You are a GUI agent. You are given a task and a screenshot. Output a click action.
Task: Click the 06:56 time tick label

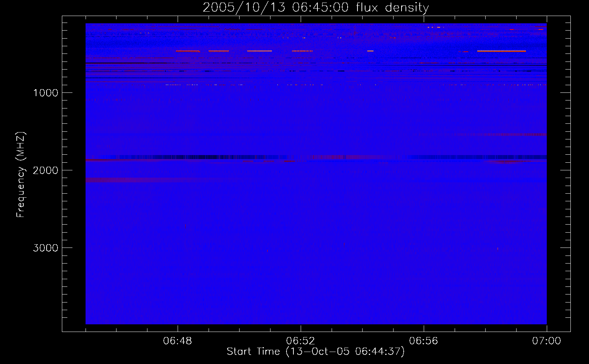point(424,341)
